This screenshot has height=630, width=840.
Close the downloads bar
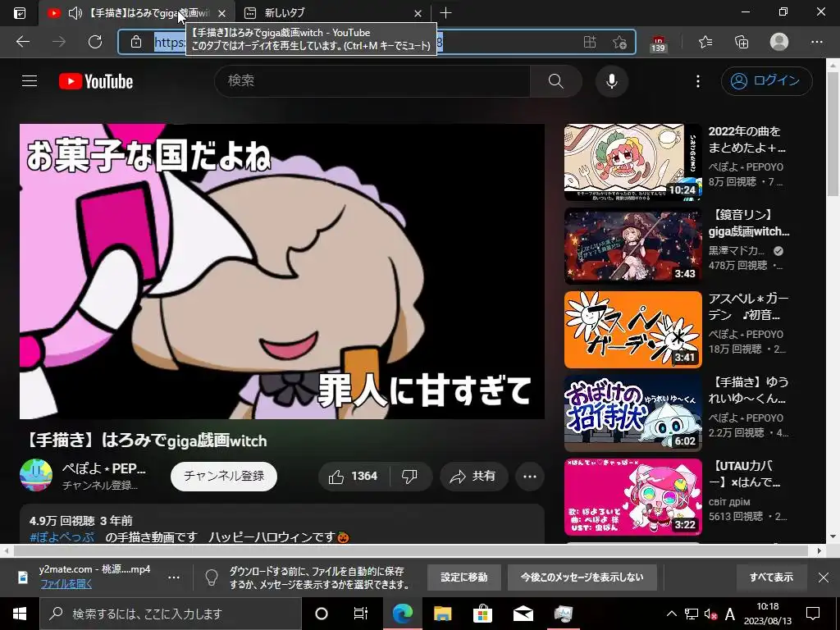824,577
